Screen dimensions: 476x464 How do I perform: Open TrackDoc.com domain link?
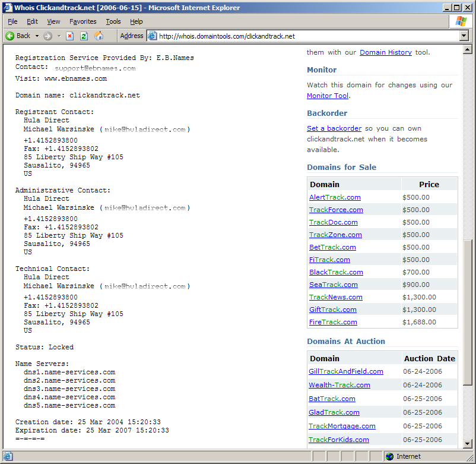click(x=334, y=222)
